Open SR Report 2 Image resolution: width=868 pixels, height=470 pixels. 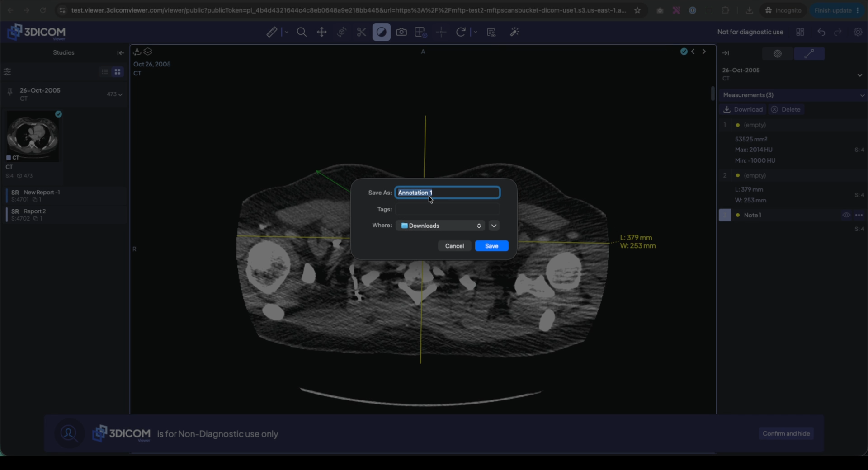click(66, 215)
